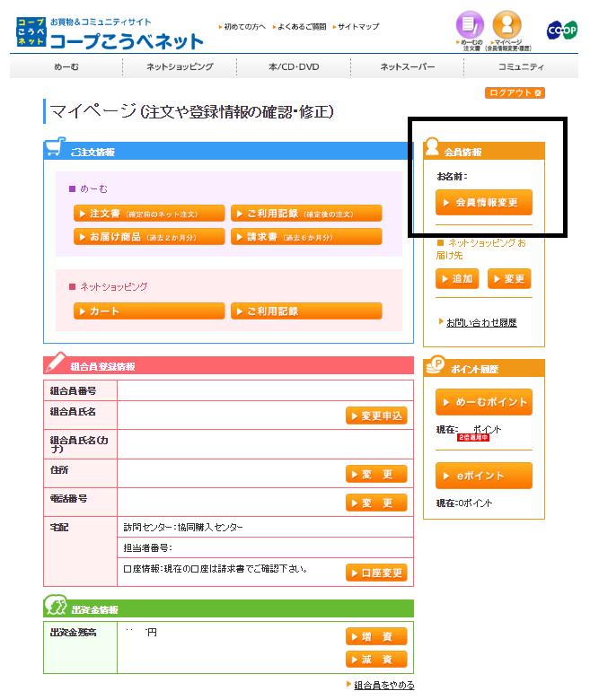
Task: Click the 組合員をやめる link
Action: tap(383, 685)
